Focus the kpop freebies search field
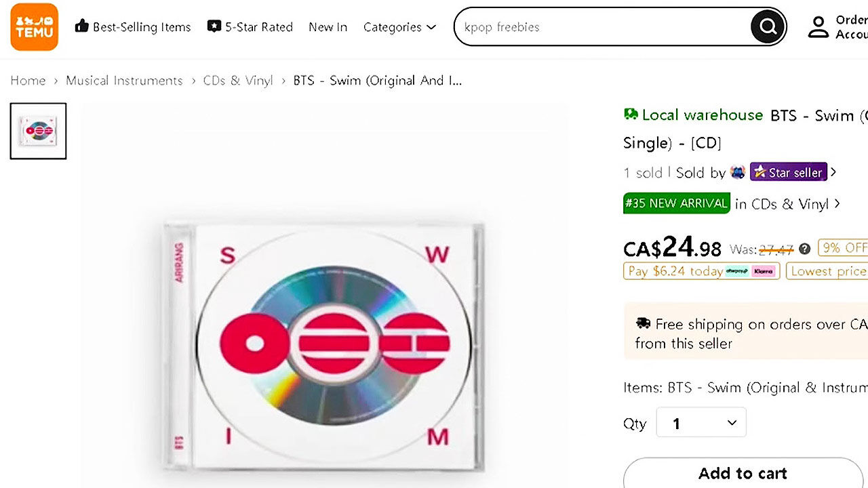The width and height of the screenshot is (868, 488). (602, 27)
